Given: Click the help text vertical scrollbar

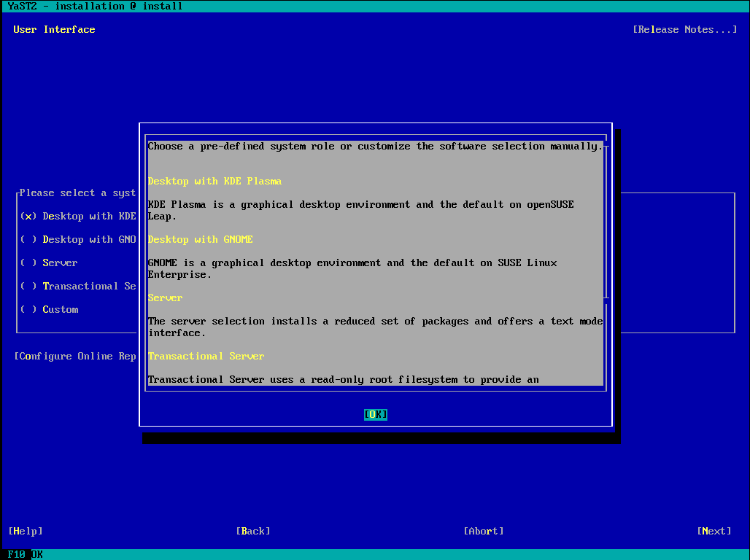Looking at the screenshot, I should (x=606, y=219).
